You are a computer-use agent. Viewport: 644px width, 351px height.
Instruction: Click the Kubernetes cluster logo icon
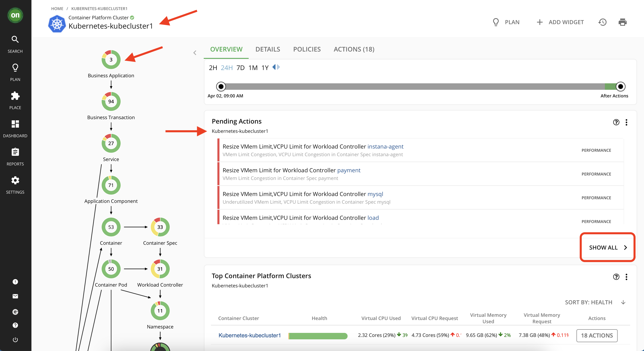[x=57, y=24]
